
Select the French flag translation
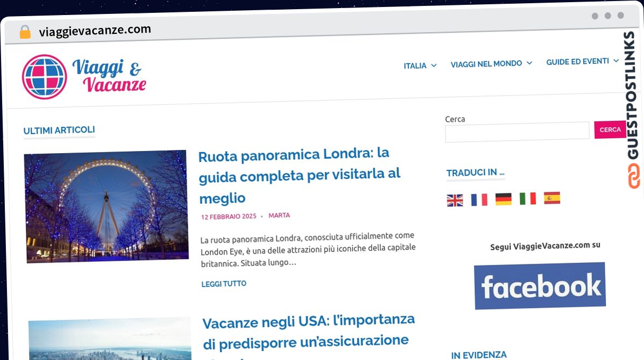pos(479,200)
